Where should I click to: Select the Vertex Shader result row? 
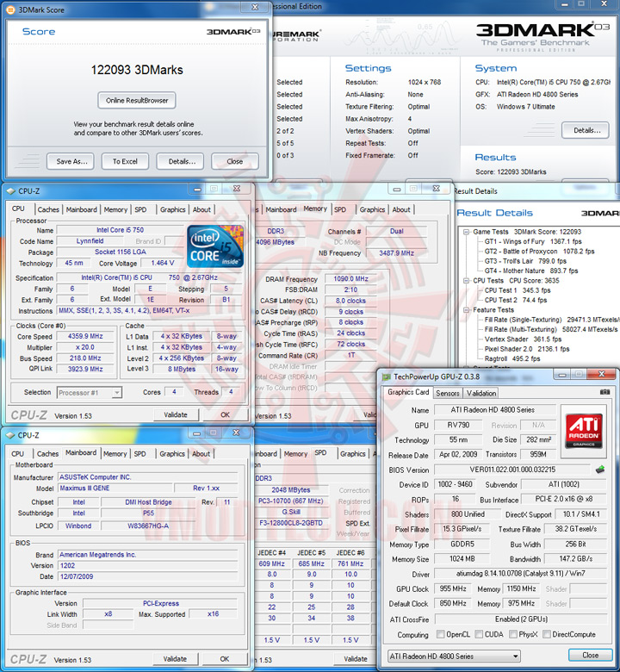coord(523,339)
